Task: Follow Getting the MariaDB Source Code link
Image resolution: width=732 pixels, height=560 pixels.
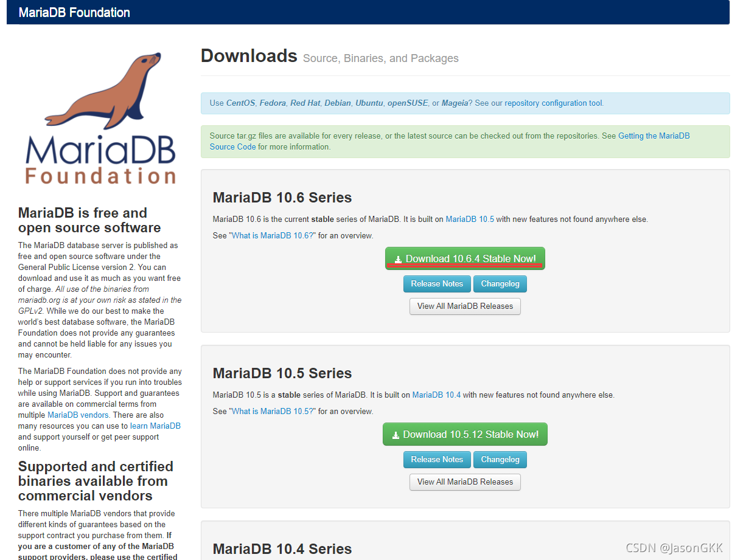Action: point(450,142)
